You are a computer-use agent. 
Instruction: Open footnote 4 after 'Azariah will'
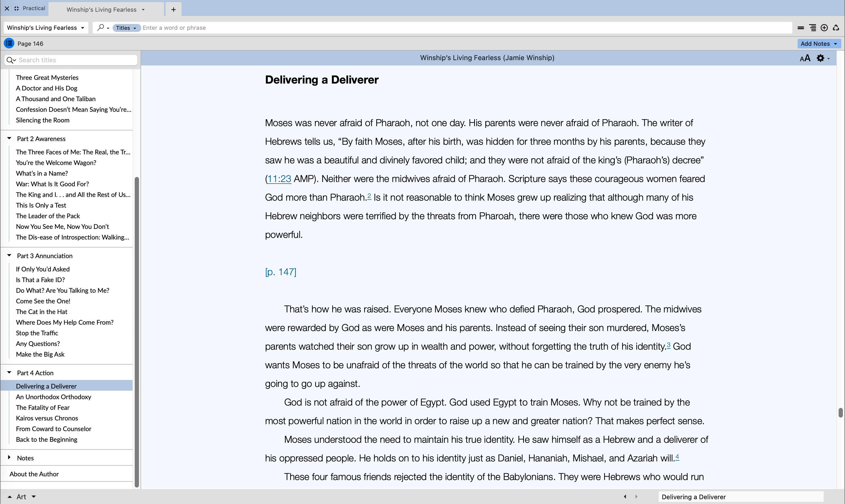click(677, 457)
